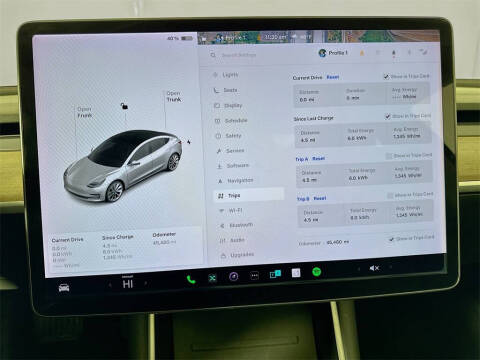Reset Trip A data
480x360 pixels.
point(319,159)
